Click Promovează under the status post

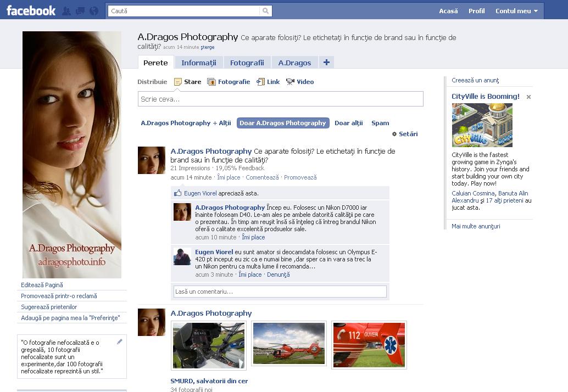pyautogui.click(x=300, y=177)
